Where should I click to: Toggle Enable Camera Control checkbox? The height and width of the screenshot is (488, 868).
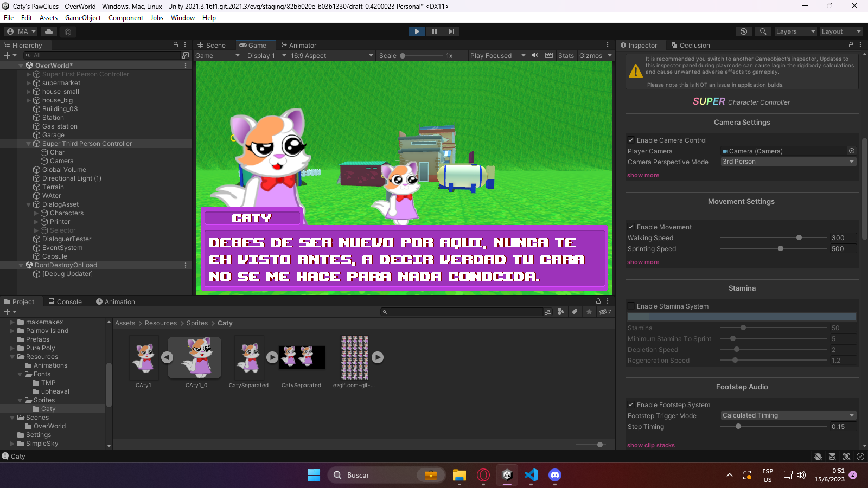tap(631, 140)
